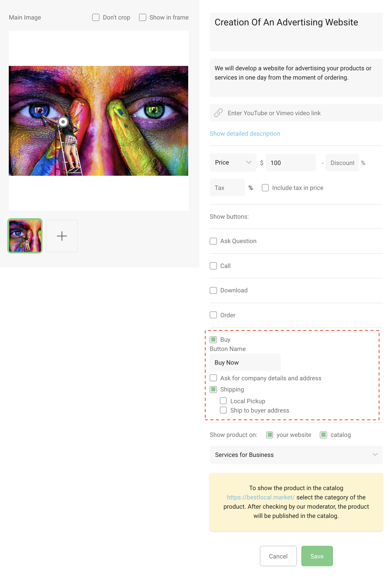Check Ship to buyer address
Viewport: 392px width, 577px height.
[223, 410]
